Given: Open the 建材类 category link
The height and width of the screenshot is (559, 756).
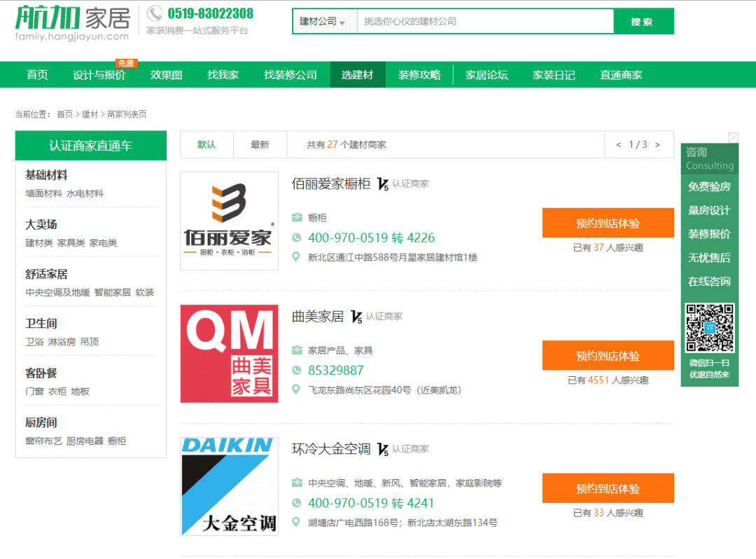Looking at the screenshot, I should (x=39, y=243).
